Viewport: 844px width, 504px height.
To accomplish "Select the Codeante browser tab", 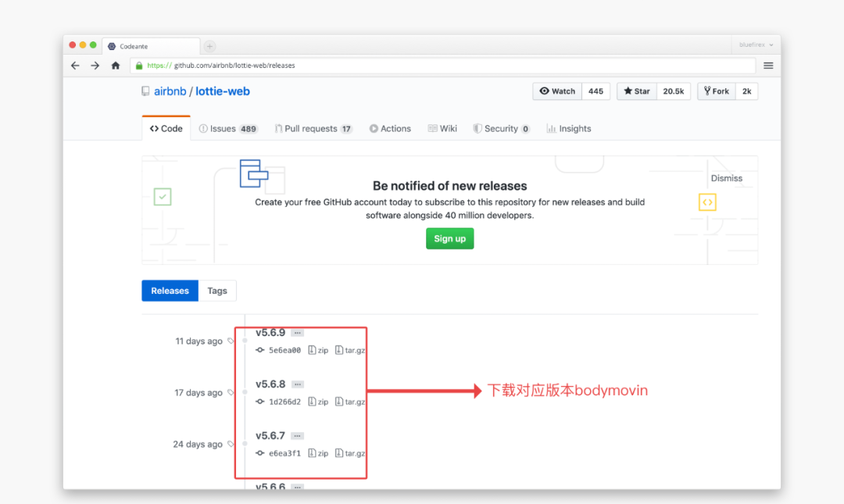I will click(151, 46).
